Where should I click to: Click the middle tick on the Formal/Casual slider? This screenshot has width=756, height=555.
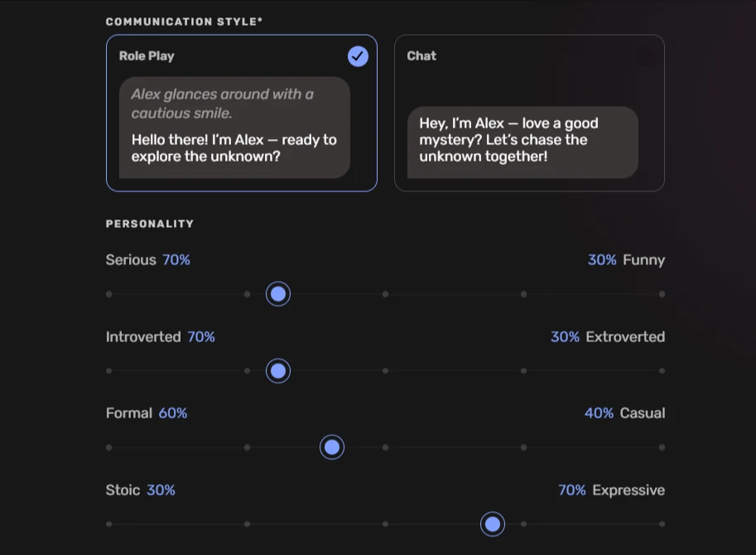(384, 446)
